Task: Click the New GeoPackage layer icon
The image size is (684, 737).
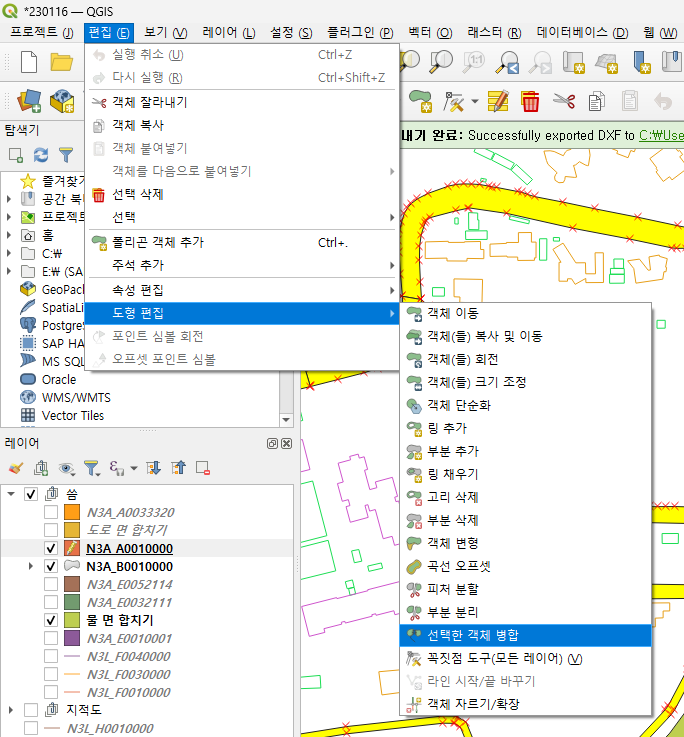Action: click(62, 101)
